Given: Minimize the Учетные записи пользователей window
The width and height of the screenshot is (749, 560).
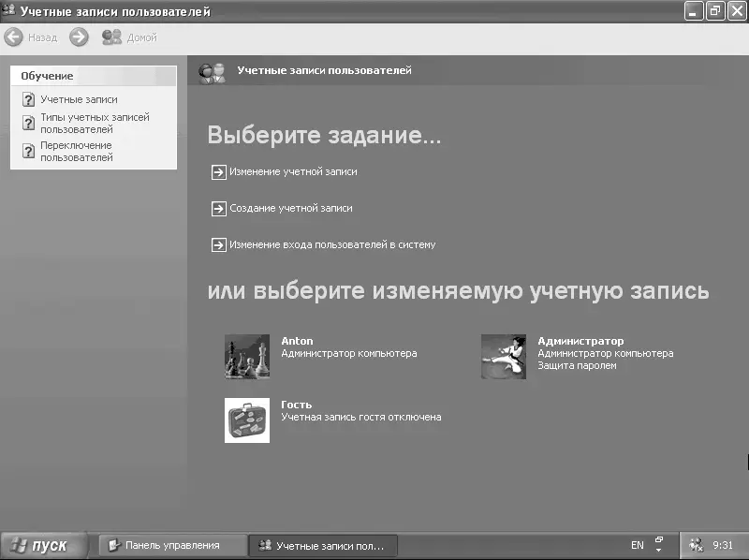Looking at the screenshot, I should [694, 10].
